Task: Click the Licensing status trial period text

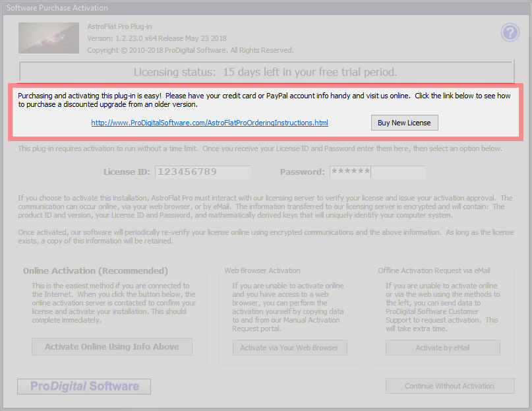Action: point(265,72)
